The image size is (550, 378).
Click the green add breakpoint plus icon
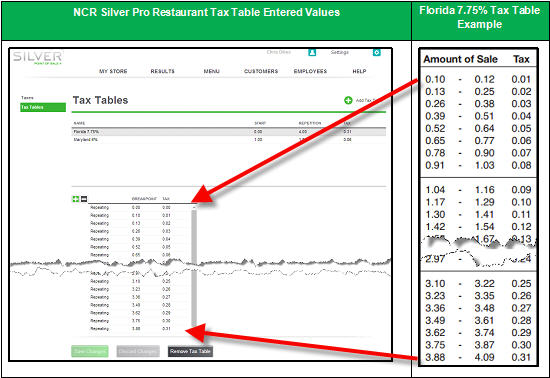click(76, 199)
